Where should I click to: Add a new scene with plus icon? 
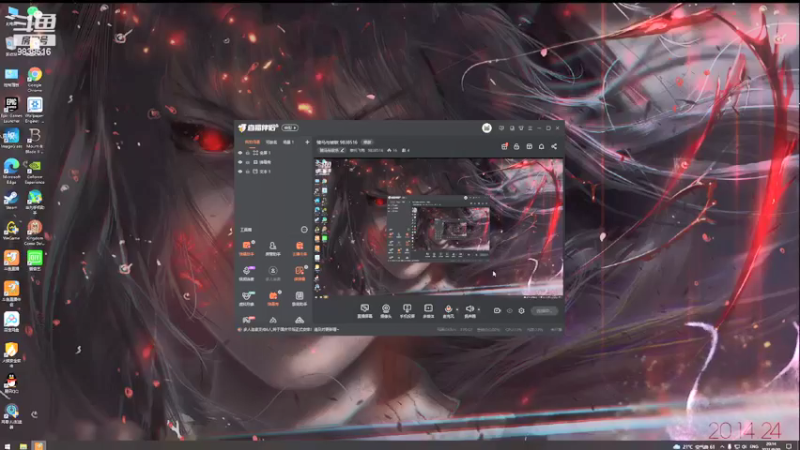pos(307,142)
